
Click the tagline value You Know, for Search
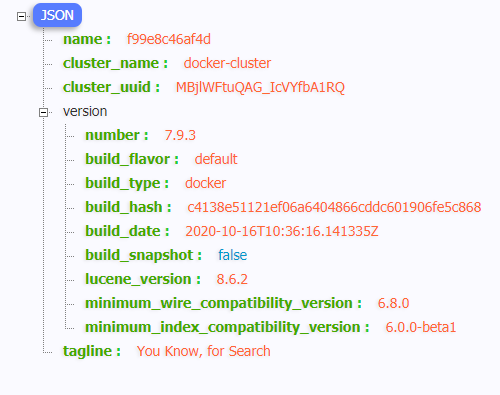pyautogui.click(x=204, y=351)
